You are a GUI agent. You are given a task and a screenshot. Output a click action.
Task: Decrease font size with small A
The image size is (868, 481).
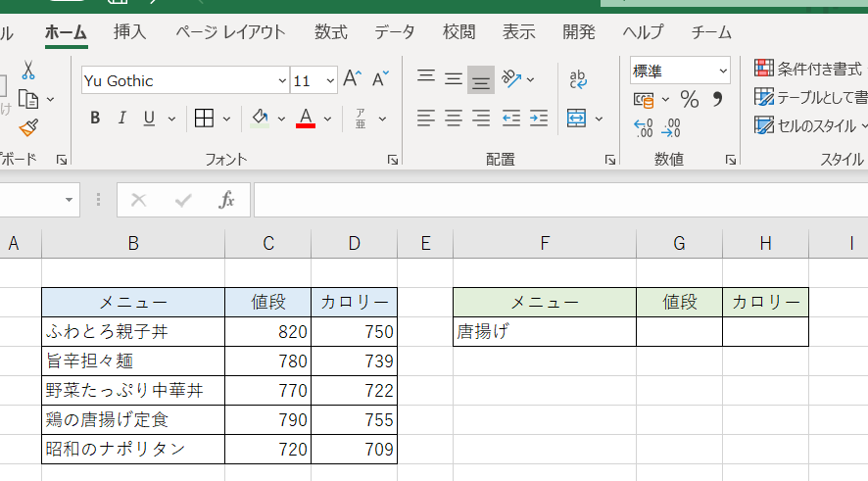380,79
